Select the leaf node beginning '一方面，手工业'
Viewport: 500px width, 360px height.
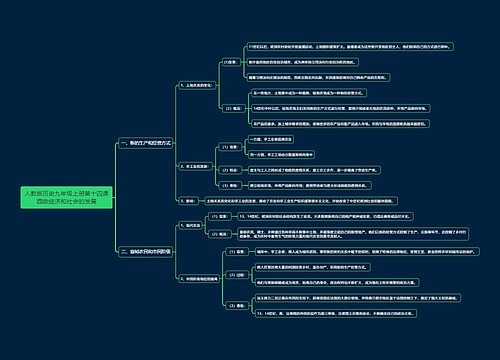pyautogui.click(x=271, y=139)
